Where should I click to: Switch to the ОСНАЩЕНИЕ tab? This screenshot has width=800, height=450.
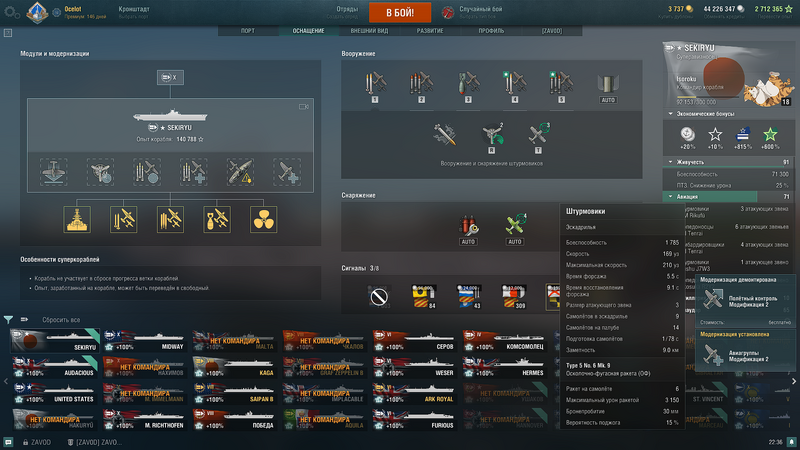pos(308,31)
